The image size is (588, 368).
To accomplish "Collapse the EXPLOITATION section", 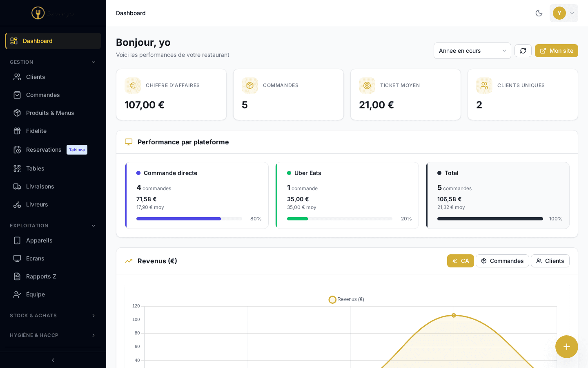I will (x=53, y=226).
